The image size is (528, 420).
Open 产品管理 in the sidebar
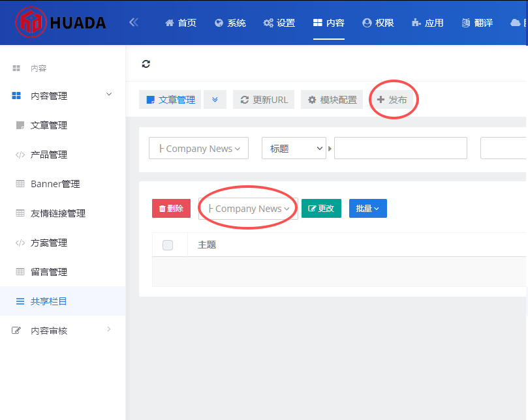(49, 155)
